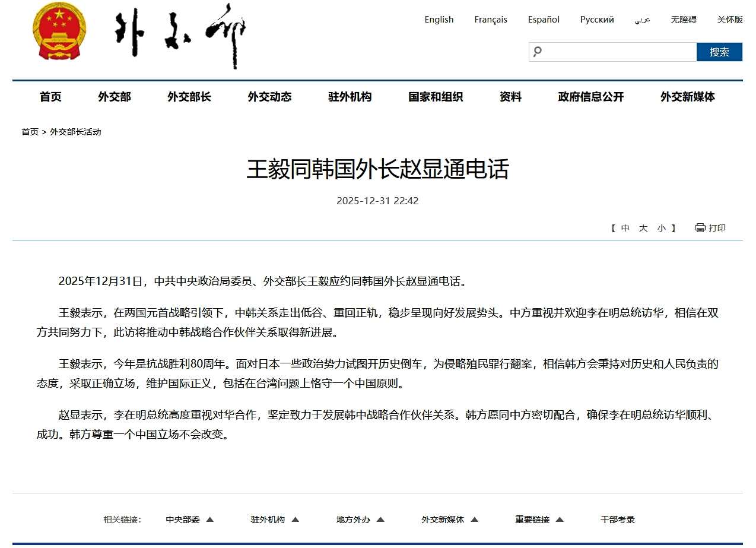Expand the 地方外办 links list

coord(380,520)
